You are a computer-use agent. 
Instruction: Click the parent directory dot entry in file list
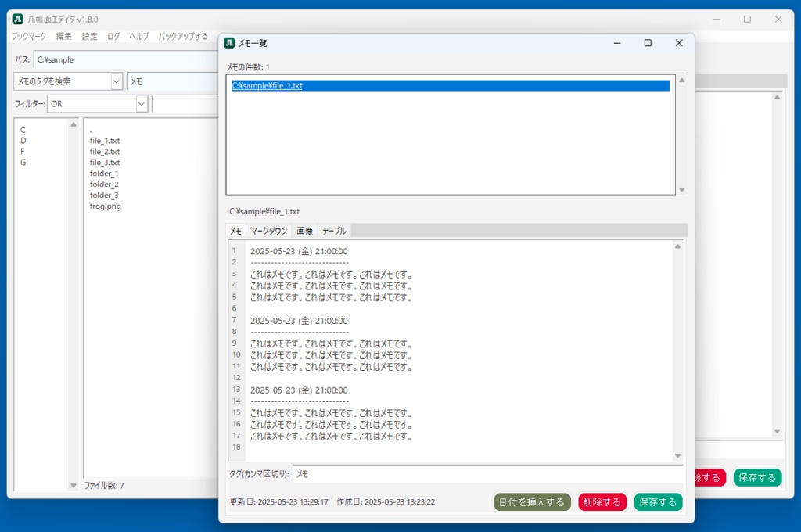pos(91,131)
